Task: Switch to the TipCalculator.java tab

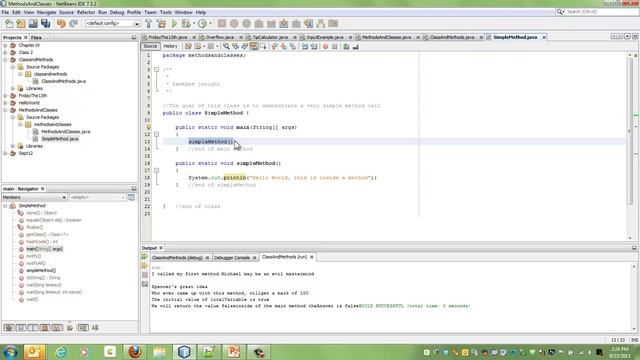Action: (x=270, y=38)
